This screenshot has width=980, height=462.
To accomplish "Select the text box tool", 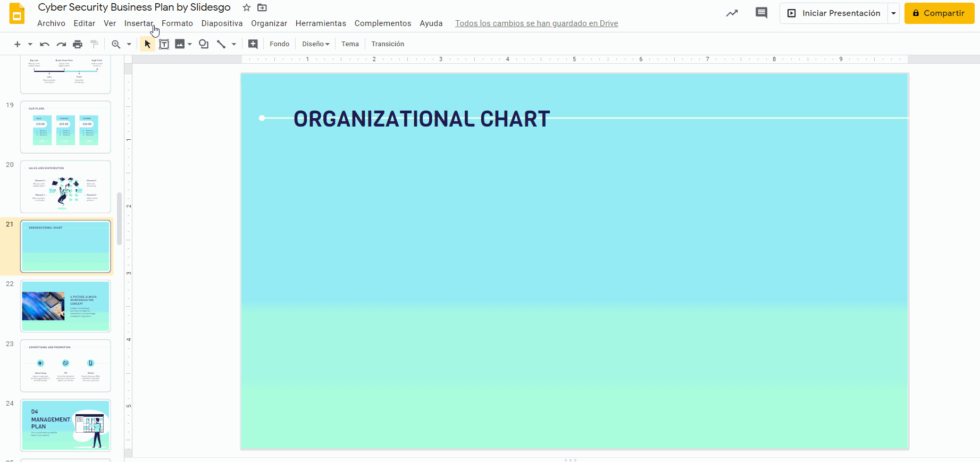I will (x=164, y=44).
